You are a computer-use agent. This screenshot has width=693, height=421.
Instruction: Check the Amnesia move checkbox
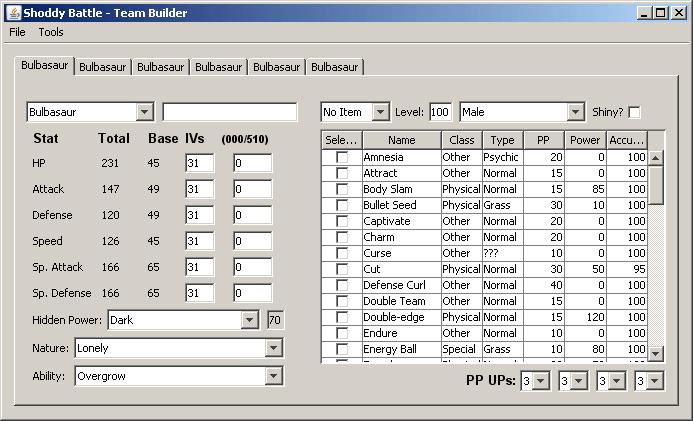pyautogui.click(x=342, y=157)
